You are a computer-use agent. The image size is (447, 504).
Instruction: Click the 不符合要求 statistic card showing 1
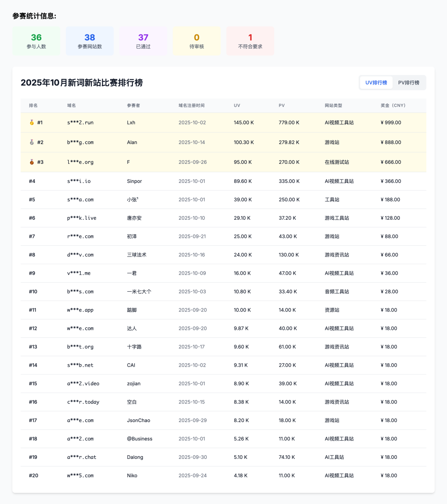(250, 41)
